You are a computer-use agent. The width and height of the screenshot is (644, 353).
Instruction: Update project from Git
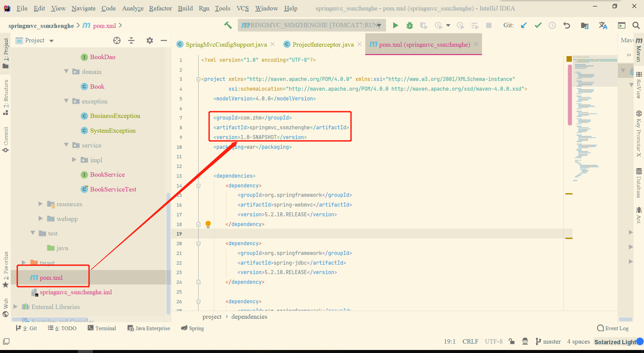tap(524, 25)
